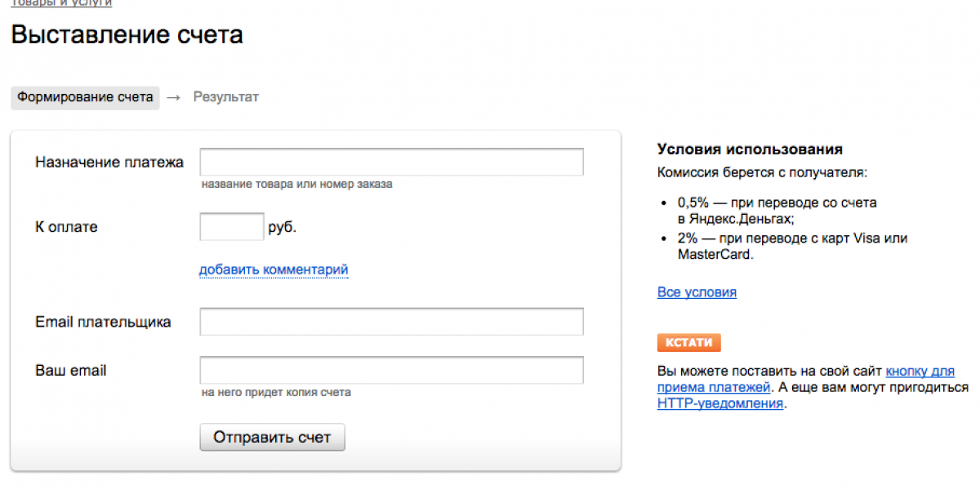Click the Назначение платежа label
The image size is (980, 490).
[109, 162]
